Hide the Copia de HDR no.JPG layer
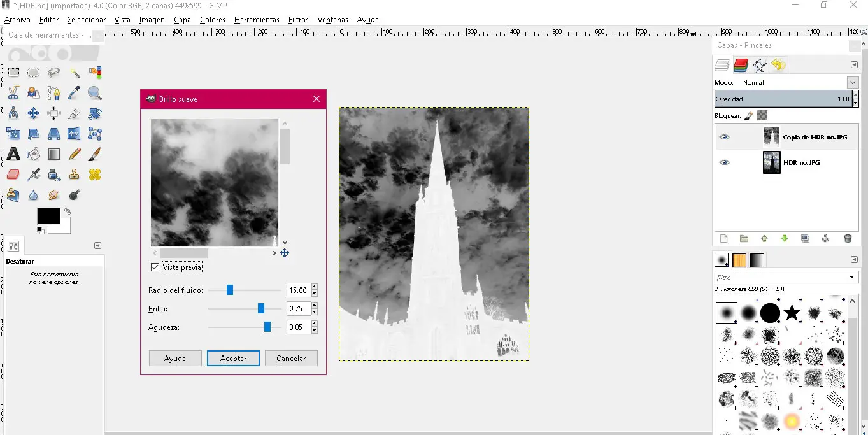Image resolution: width=868 pixels, height=435 pixels. pos(724,137)
